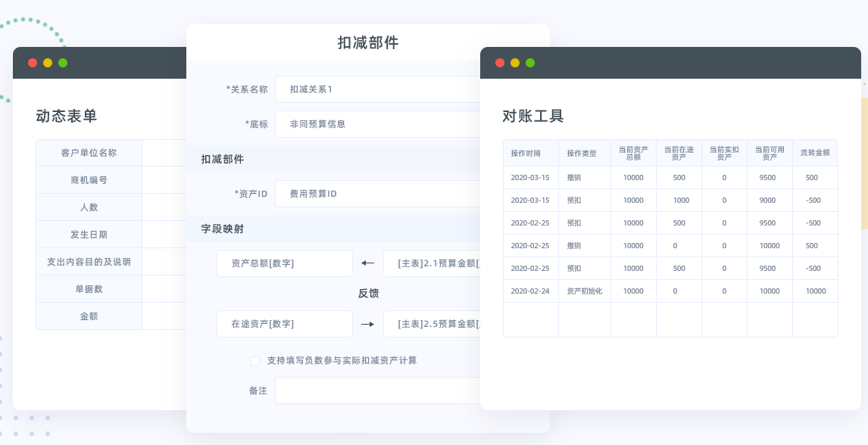Screen dimensions: 868x445
Task: Click 撤销 in the first table row
Action: [584, 177]
